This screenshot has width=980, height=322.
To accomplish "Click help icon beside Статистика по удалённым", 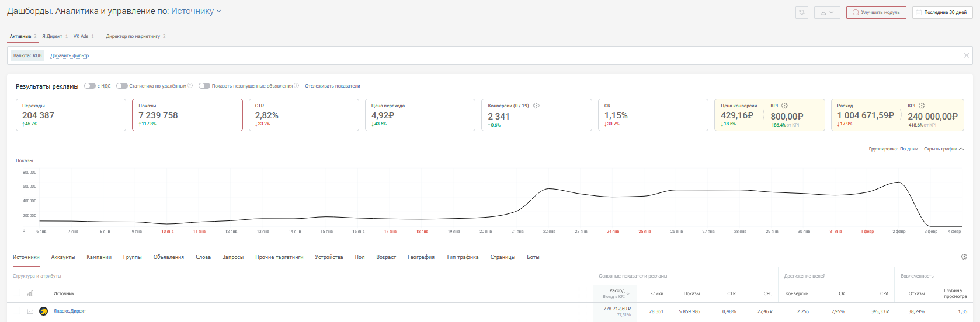I will coord(190,86).
